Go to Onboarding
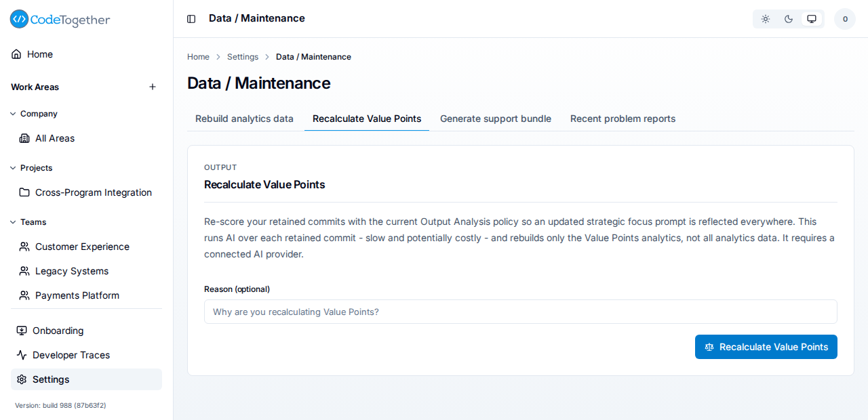The height and width of the screenshot is (420, 868). click(86, 331)
